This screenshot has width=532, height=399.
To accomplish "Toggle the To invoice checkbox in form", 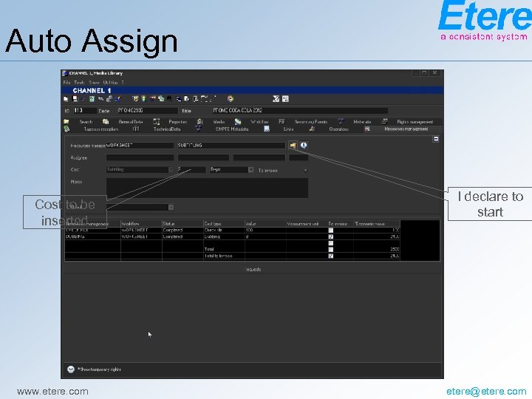I will pos(305,171).
